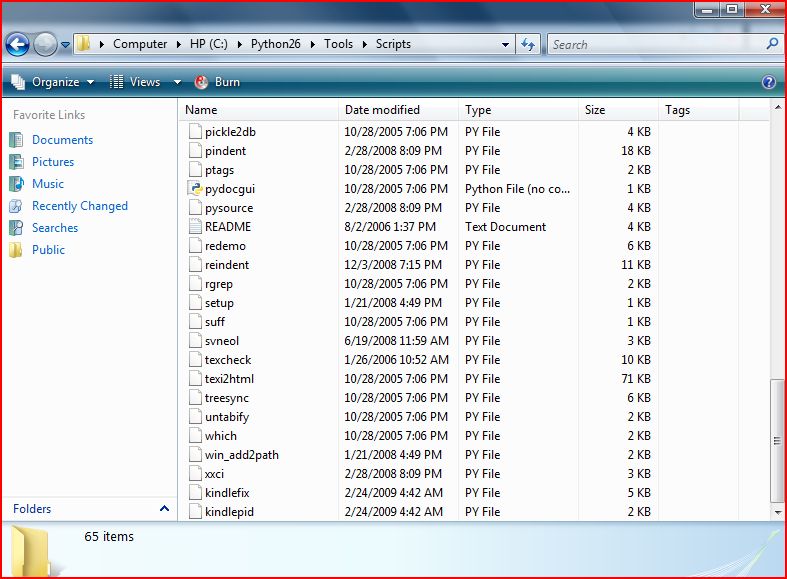Open Documents in Favorite Links
This screenshot has height=579, width=787.
[62, 140]
